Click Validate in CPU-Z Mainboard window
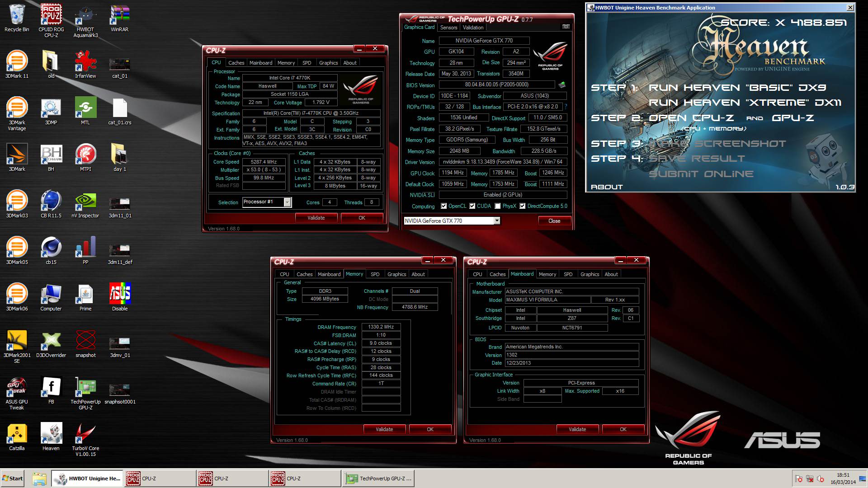Viewport: 868px width, 488px height. point(577,429)
